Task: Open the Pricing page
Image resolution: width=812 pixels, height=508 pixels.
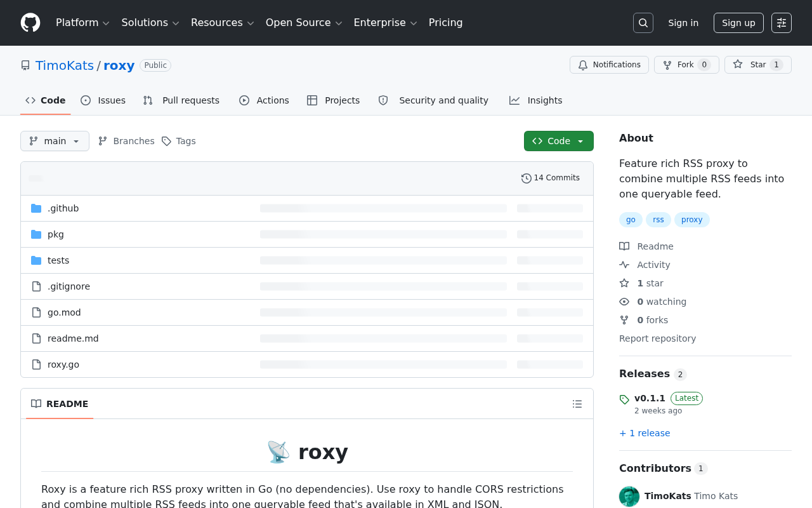Action: pos(445,23)
